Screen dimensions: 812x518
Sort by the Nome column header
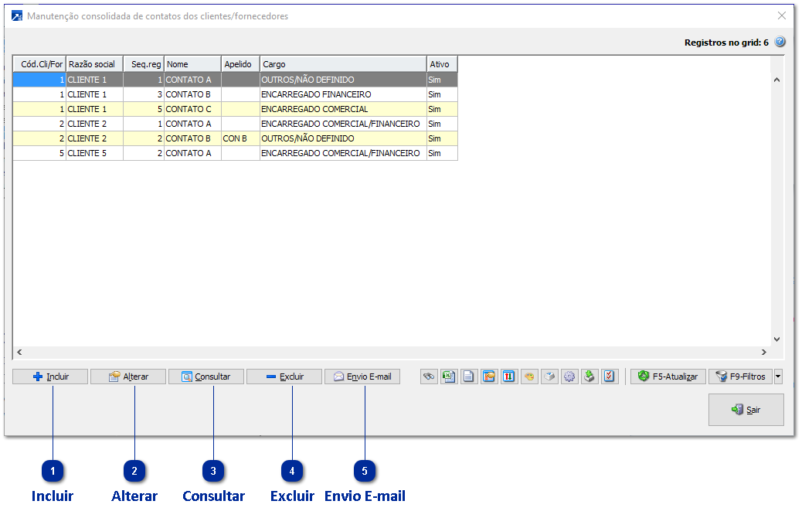click(x=192, y=64)
